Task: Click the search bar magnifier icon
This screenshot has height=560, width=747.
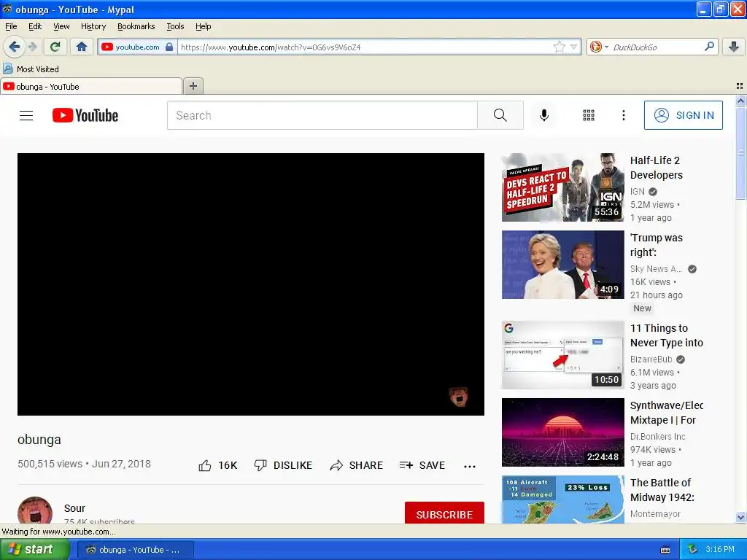Action: pyautogui.click(x=709, y=47)
